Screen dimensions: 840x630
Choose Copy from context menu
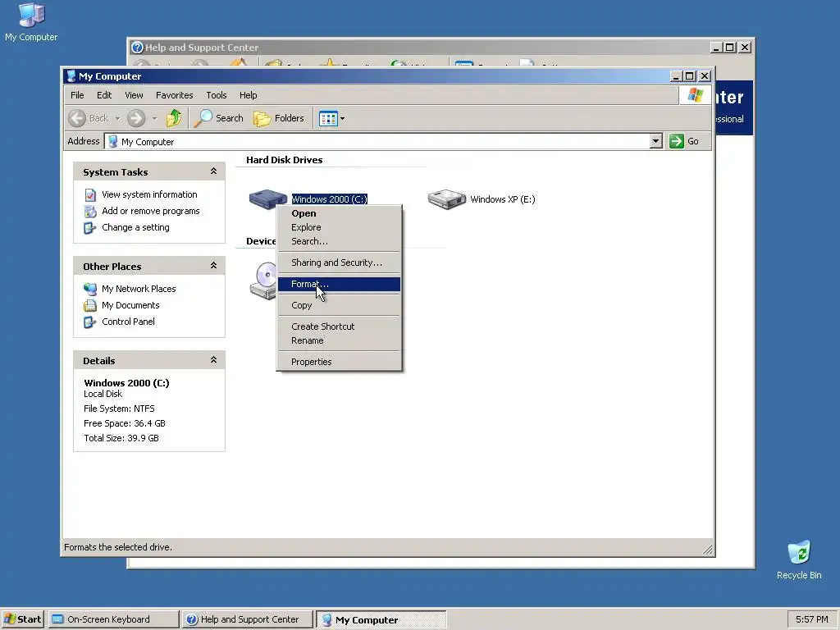339,305
